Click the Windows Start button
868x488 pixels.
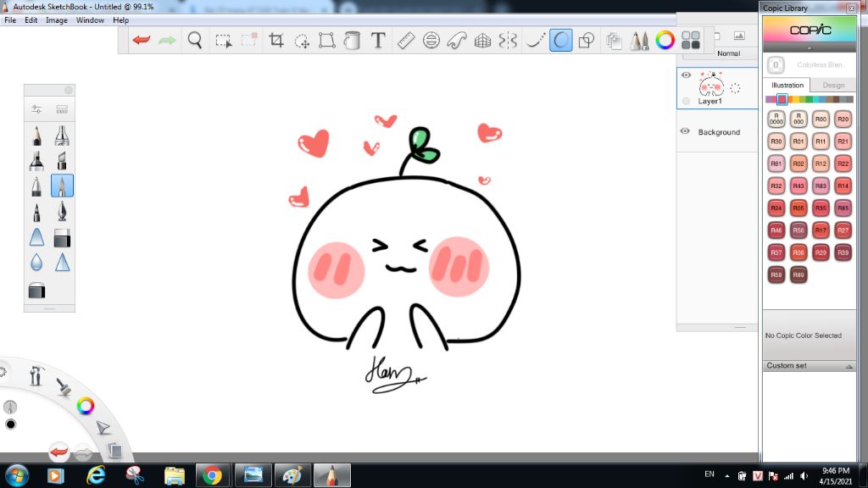(x=17, y=476)
